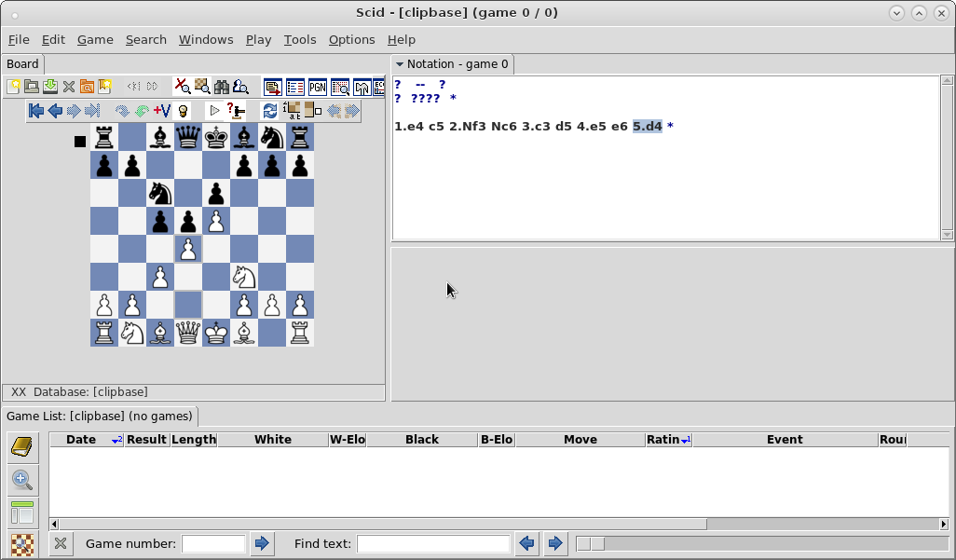Toggle material display icon
The image size is (956, 560).
313,110
